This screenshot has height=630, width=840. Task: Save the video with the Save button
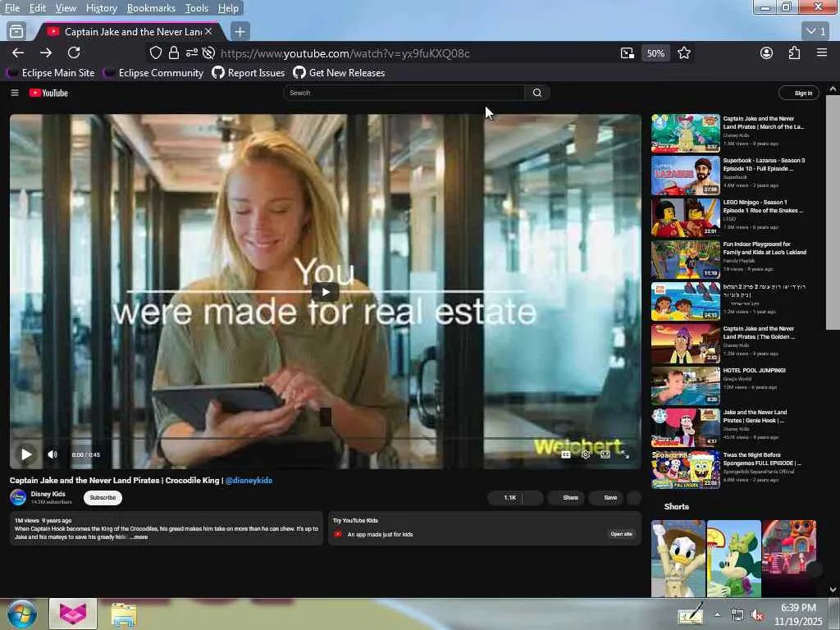[x=606, y=498]
